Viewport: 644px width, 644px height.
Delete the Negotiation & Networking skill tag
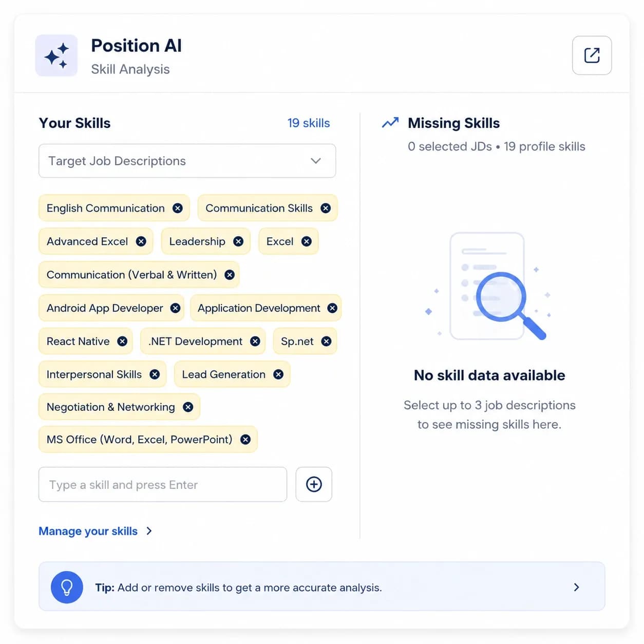188,407
